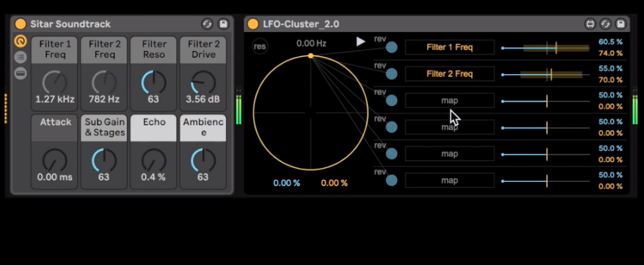Click Filter 2 Drive macro knob
The image size is (644, 265).
point(203,82)
